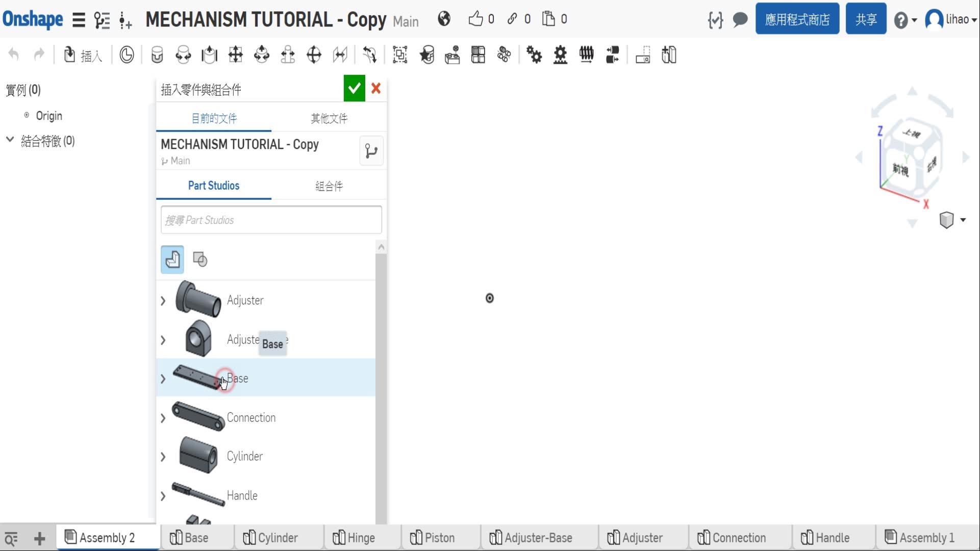Select the gear relation tool
Image resolution: width=980 pixels, height=551 pixels.
tap(534, 55)
